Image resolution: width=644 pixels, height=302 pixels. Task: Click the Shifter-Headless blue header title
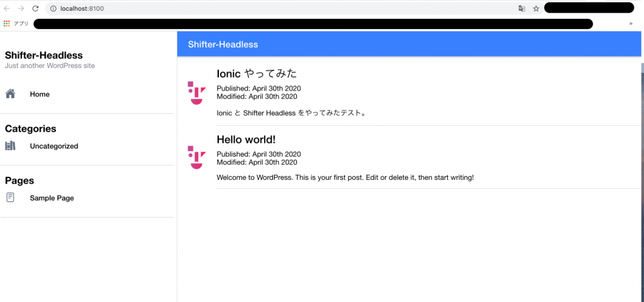(223, 45)
